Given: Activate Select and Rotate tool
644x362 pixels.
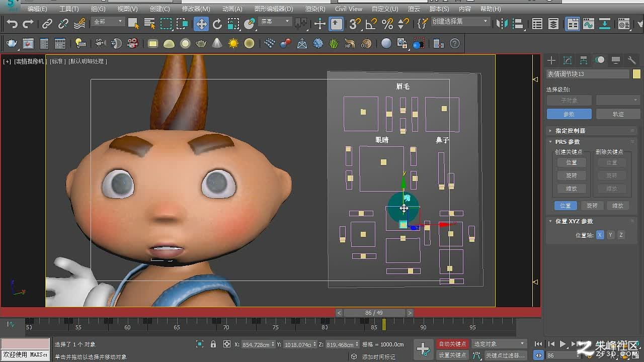Looking at the screenshot, I should point(217,24).
